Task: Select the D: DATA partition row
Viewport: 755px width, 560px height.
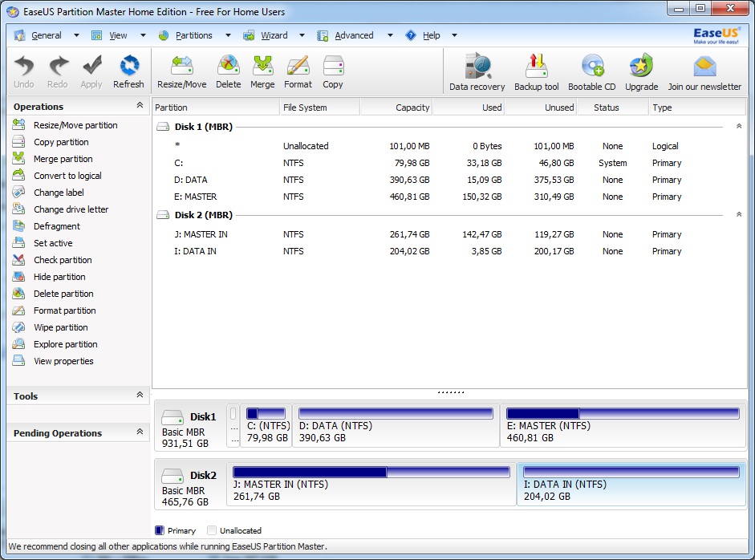Action: (448, 180)
